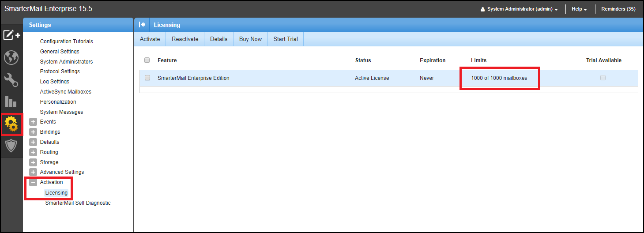Sort by the Status column header
The width and height of the screenshot is (644, 233).
tap(363, 60)
